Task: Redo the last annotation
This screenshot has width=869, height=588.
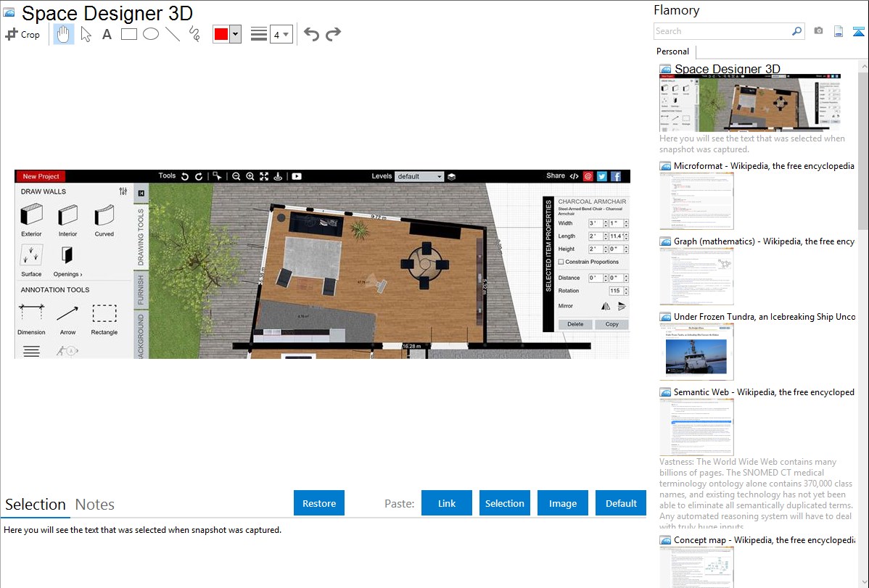Action: pyautogui.click(x=333, y=34)
